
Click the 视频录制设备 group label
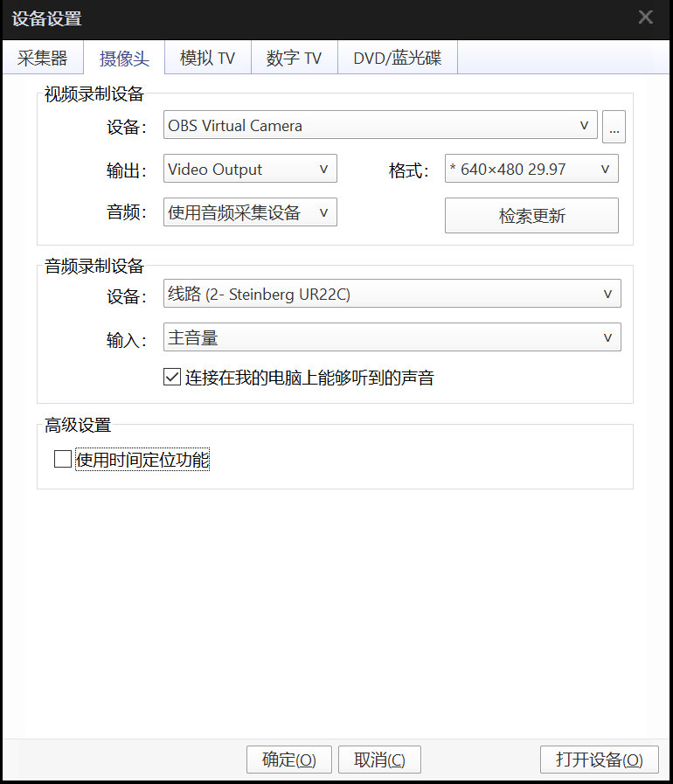click(x=94, y=94)
